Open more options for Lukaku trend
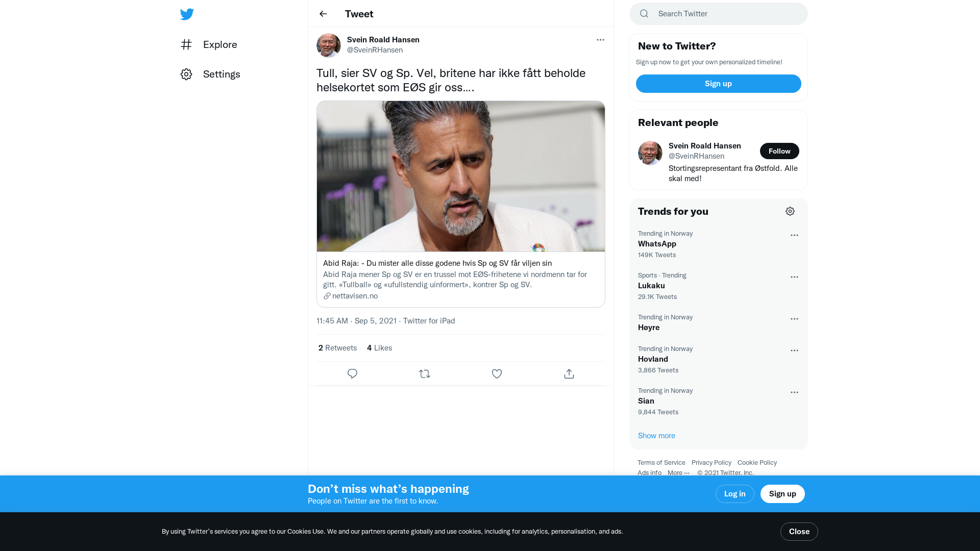 (794, 277)
